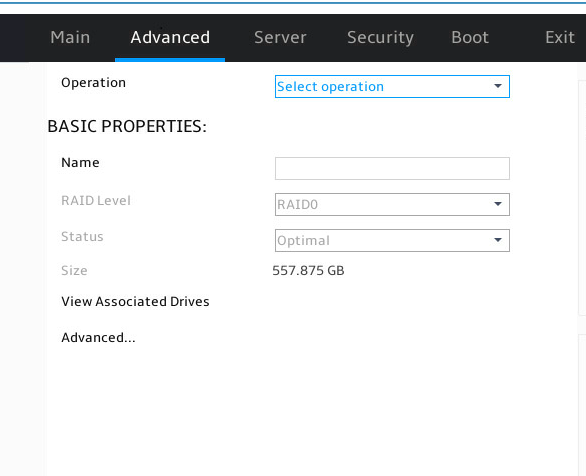Open View Associated Drives

tap(135, 302)
